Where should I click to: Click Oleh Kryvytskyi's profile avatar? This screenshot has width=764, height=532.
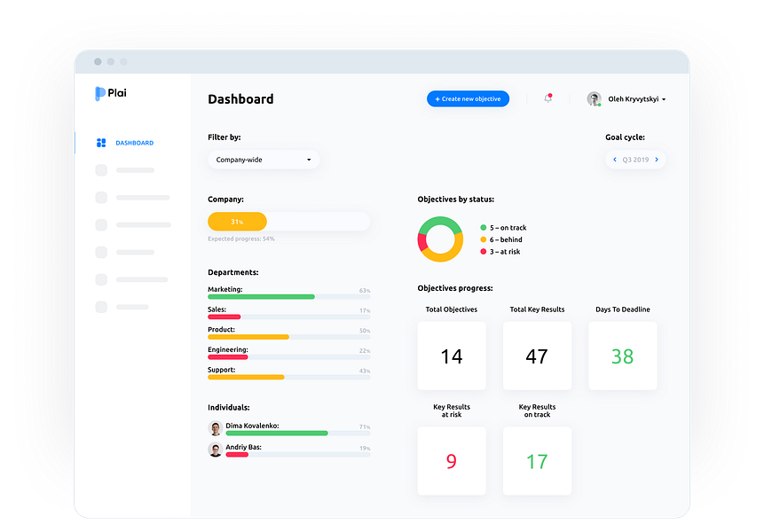(594, 98)
